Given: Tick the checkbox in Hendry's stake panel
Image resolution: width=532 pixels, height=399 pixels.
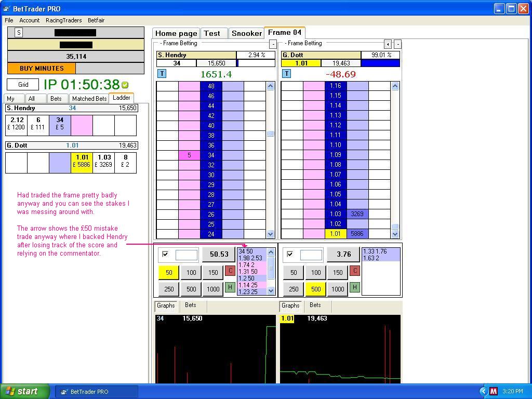Looking at the screenshot, I should [165, 254].
